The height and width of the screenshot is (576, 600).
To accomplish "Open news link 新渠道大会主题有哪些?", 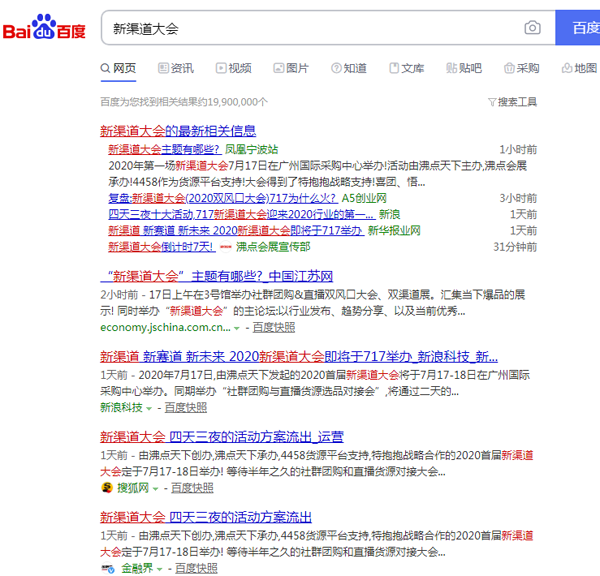I will (165, 149).
